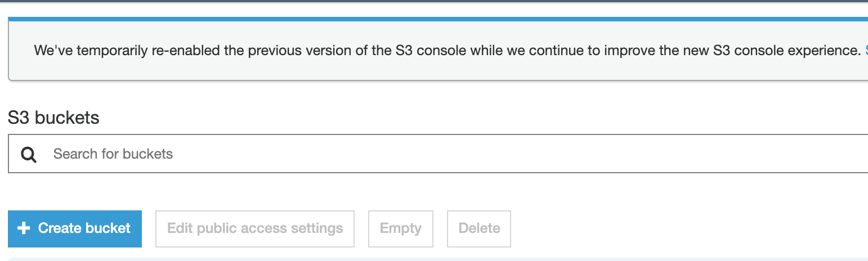Image resolution: width=868 pixels, height=261 pixels.
Task: Click the plus icon on Create bucket
Action: [x=24, y=228]
